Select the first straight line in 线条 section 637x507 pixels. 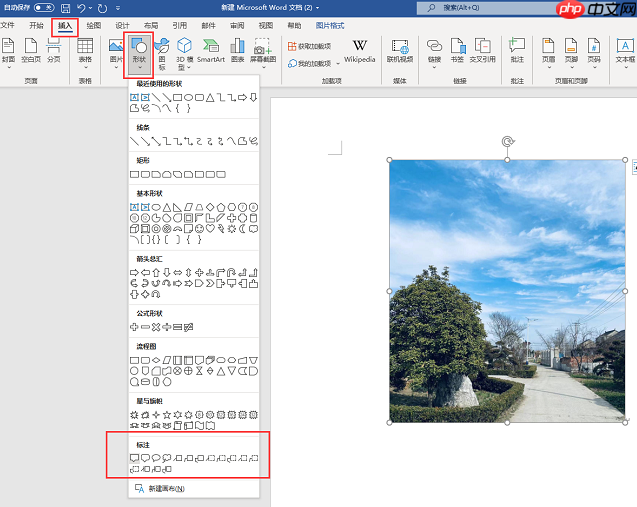click(x=134, y=141)
